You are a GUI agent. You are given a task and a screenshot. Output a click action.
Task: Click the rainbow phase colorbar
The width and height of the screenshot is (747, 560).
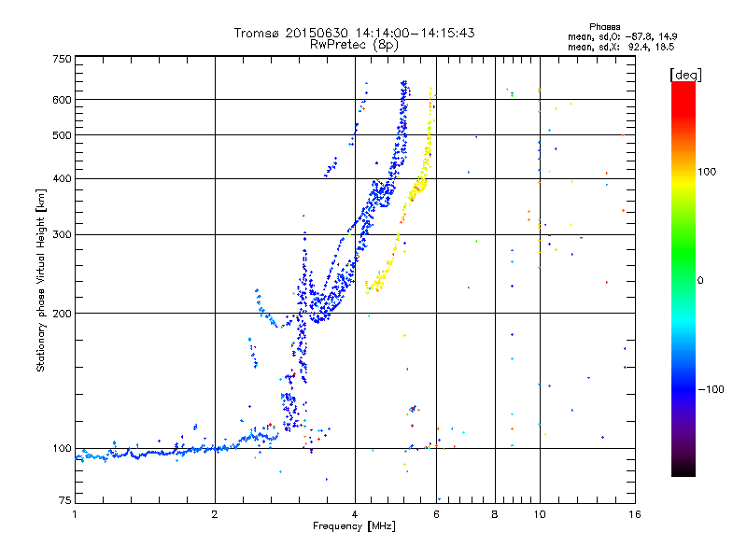coord(684,278)
